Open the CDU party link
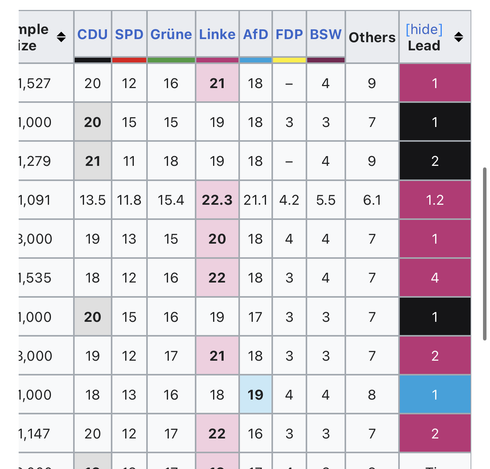Viewport: 490px width, 469px height. tap(92, 34)
